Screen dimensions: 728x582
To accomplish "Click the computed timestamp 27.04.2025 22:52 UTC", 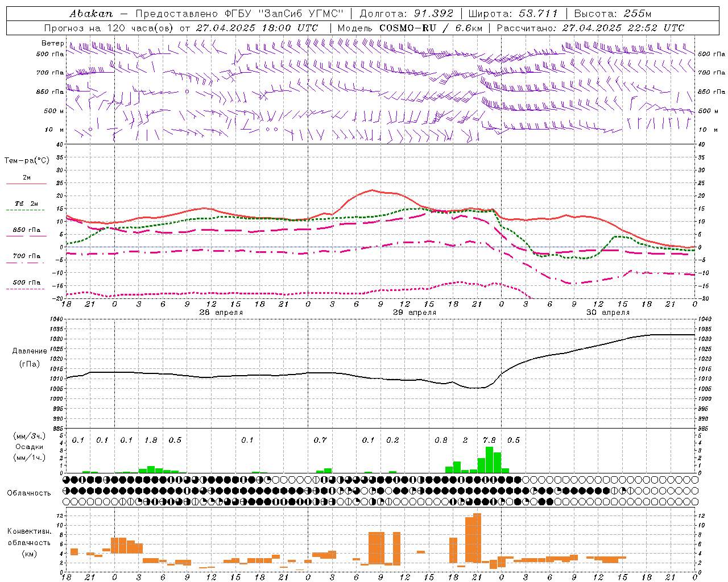I will point(623,27).
